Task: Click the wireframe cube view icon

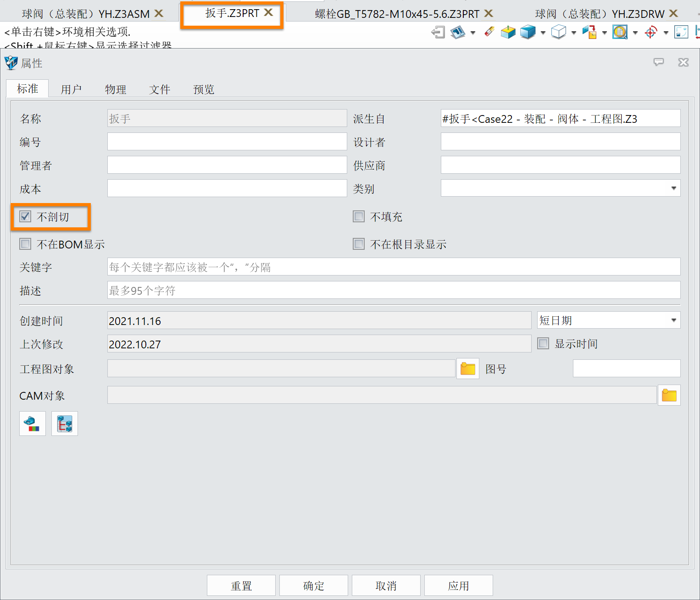Action: tap(558, 32)
